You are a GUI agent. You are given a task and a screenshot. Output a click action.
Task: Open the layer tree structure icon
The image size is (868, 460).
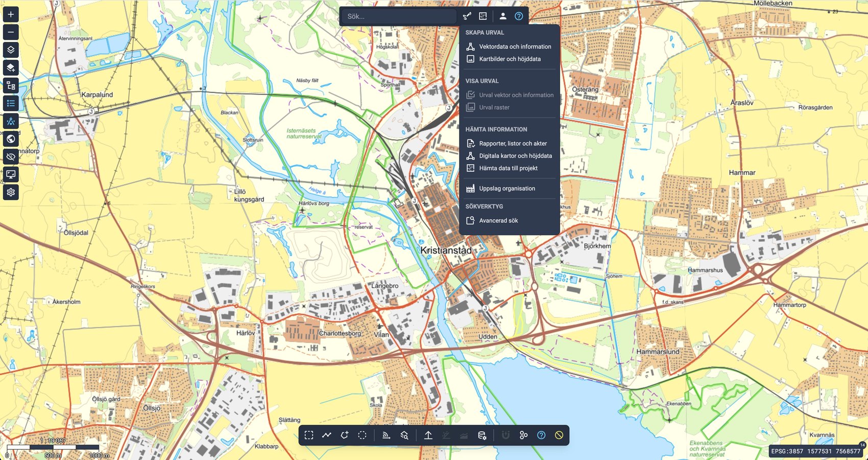coord(11,85)
